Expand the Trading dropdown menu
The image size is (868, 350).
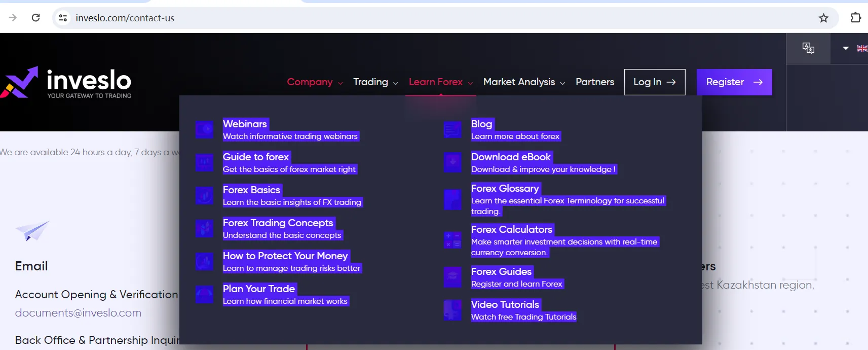(375, 82)
